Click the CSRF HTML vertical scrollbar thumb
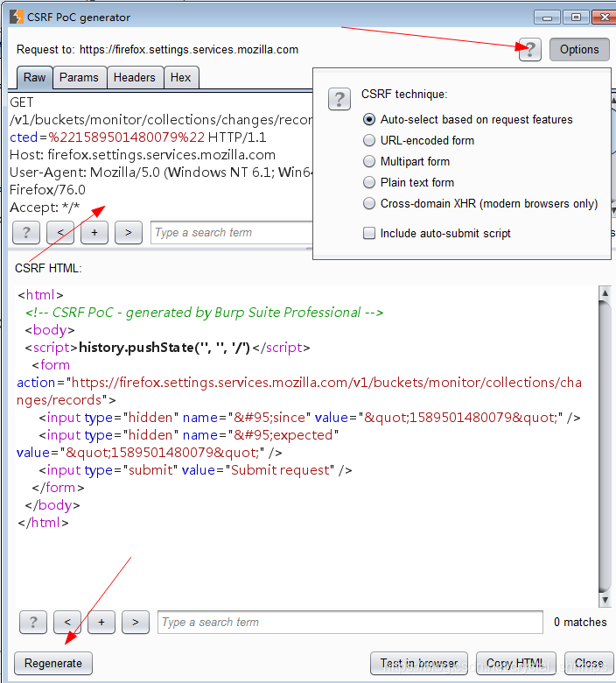This screenshot has width=616, height=683. [605, 447]
